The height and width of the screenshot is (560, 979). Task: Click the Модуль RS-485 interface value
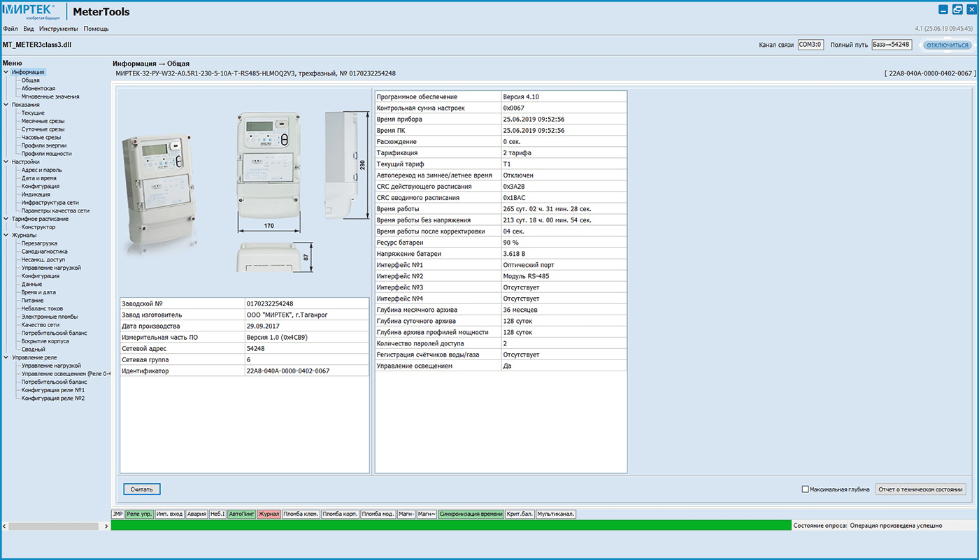click(x=526, y=276)
